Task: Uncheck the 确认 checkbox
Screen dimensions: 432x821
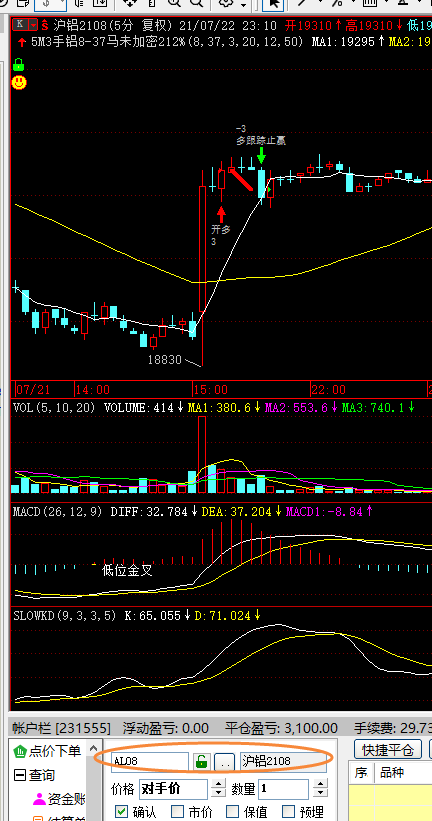Action: (121, 812)
